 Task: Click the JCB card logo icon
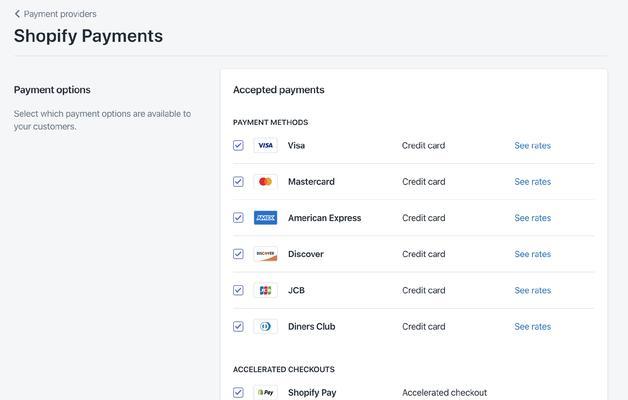tap(266, 290)
